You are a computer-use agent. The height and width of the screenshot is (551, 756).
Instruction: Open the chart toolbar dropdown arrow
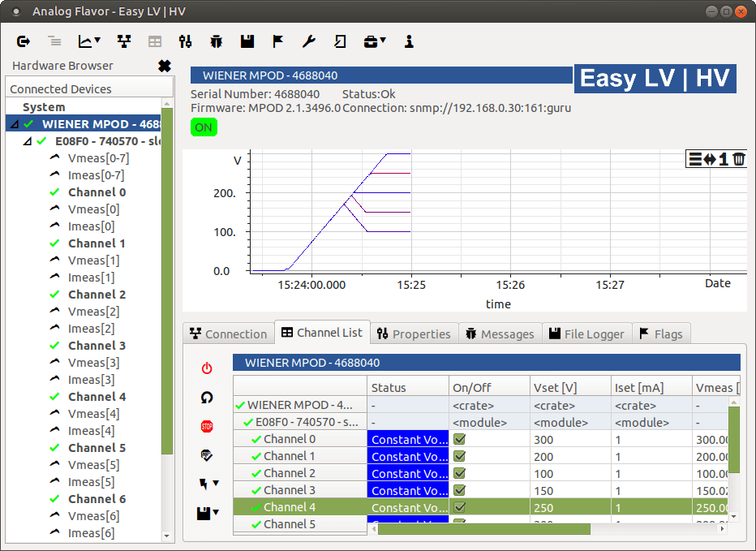(x=98, y=41)
